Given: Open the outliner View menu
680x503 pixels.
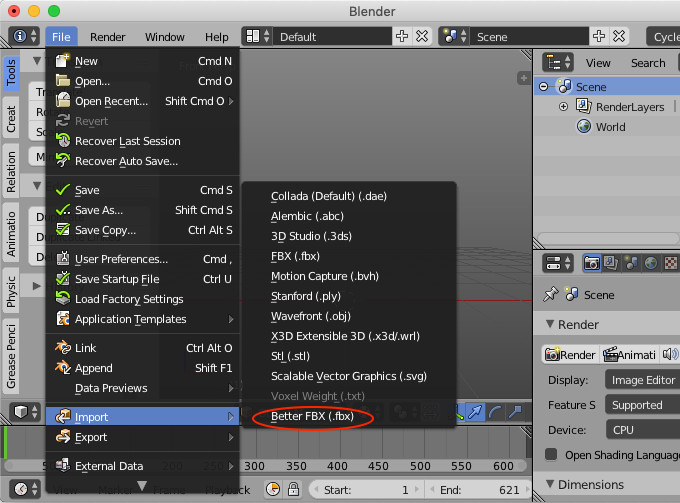Looking at the screenshot, I should click(x=598, y=63).
